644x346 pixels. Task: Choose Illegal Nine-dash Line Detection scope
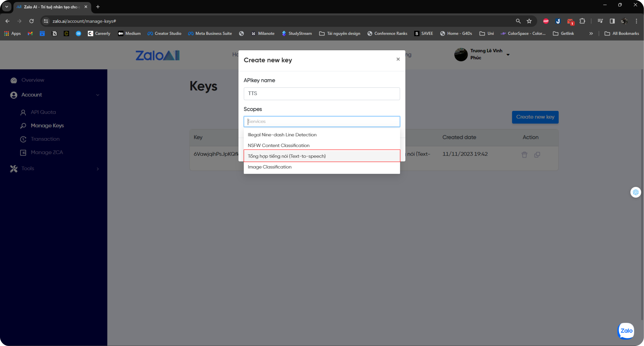[322, 135]
